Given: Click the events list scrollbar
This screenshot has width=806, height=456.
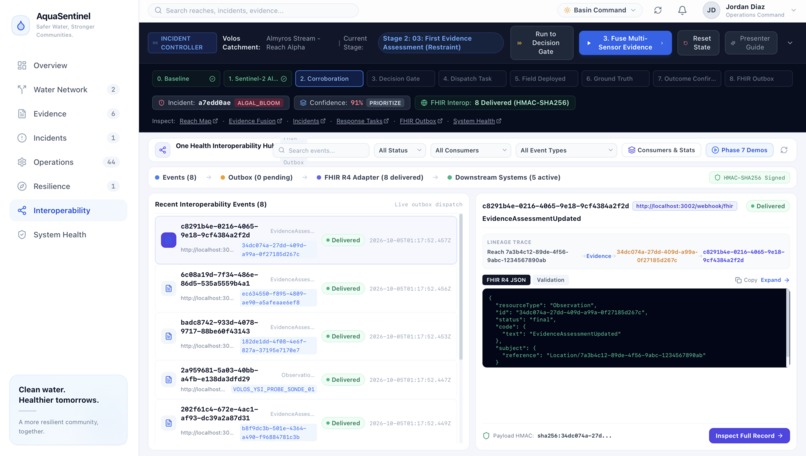Looking at the screenshot, I should pos(461,288).
